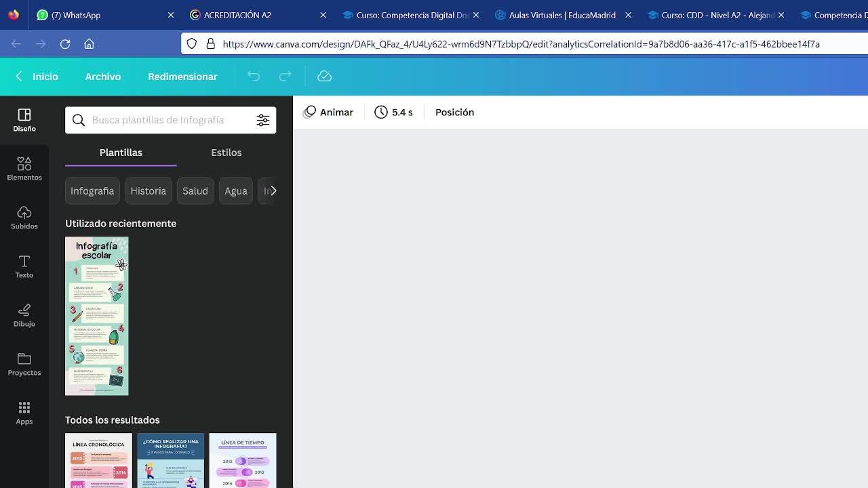Click the browser reload button
Screen dimensions: 868x488
65,44
